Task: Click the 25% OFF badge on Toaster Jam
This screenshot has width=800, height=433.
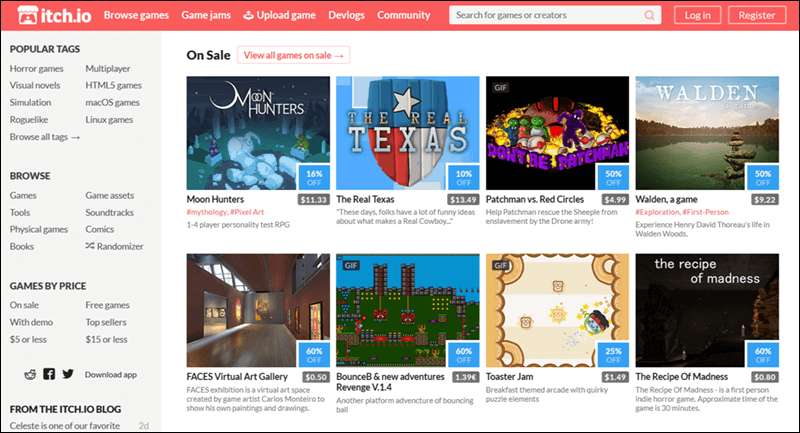Action: click(x=613, y=355)
